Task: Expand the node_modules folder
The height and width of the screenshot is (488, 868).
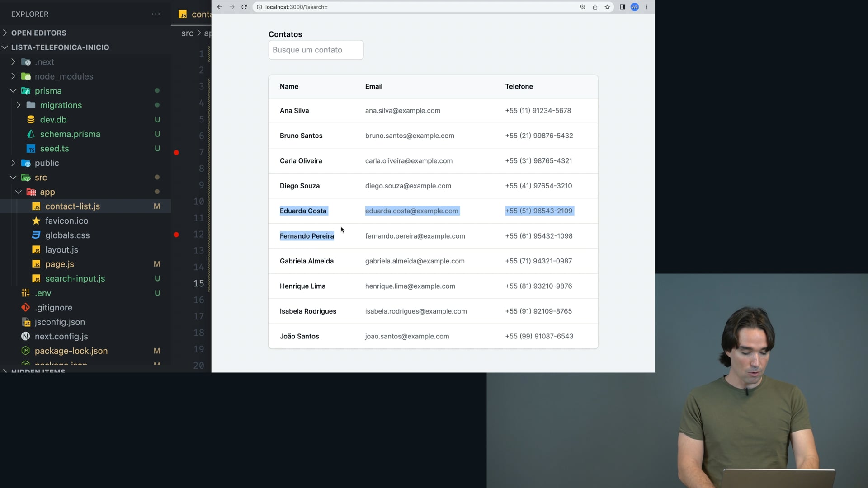Action: 64,76
